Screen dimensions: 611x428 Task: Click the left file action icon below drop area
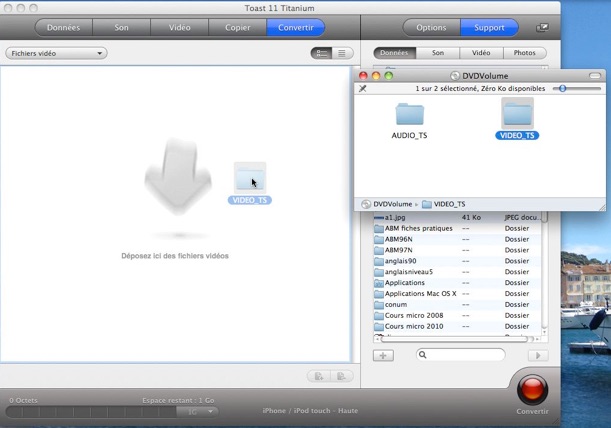point(319,376)
